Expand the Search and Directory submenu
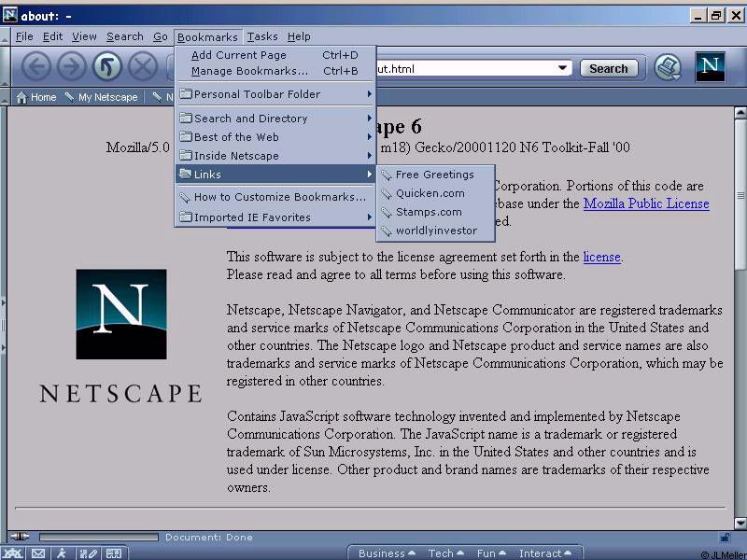Viewport: 747px width, 560px height. [x=275, y=119]
